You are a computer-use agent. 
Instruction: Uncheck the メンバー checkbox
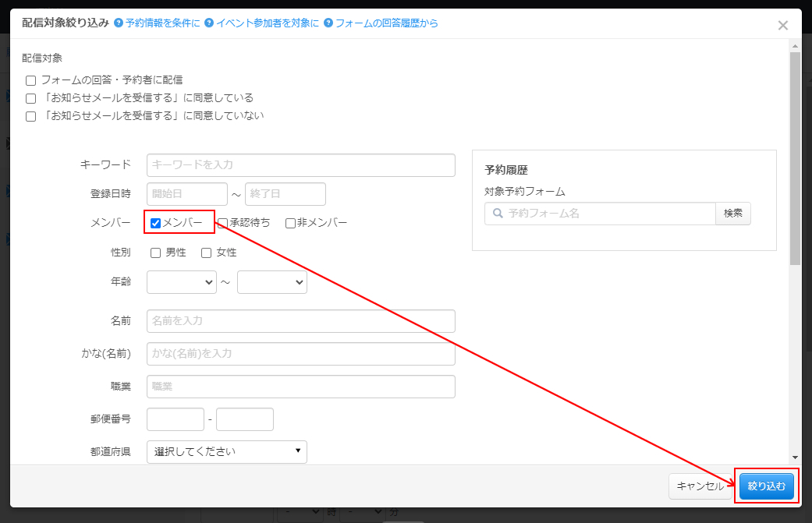pyautogui.click(x=155, y=223)
